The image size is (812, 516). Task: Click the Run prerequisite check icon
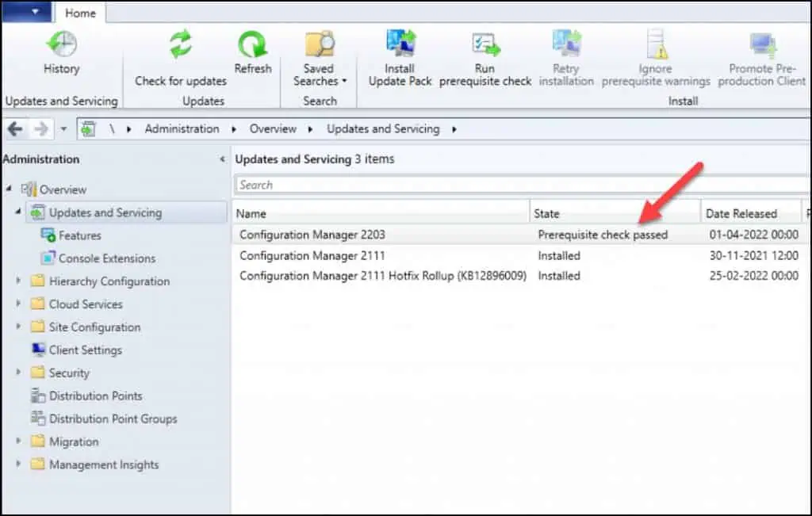[485, 44]
